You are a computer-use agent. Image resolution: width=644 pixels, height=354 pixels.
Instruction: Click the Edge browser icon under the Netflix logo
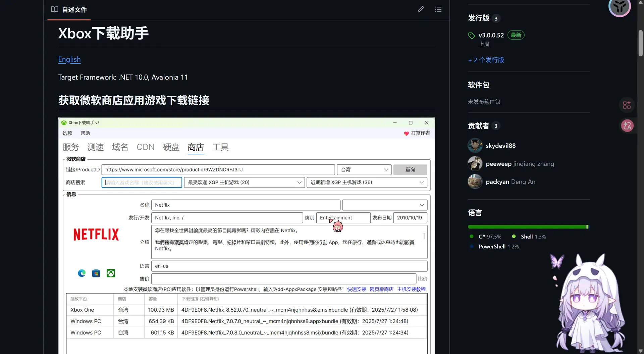click(82, 273)
